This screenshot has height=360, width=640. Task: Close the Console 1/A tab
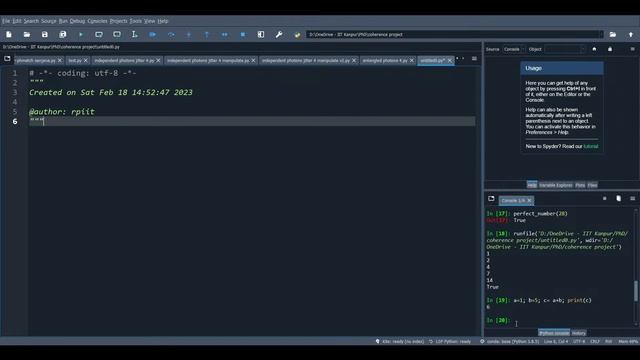coord(529,200)
